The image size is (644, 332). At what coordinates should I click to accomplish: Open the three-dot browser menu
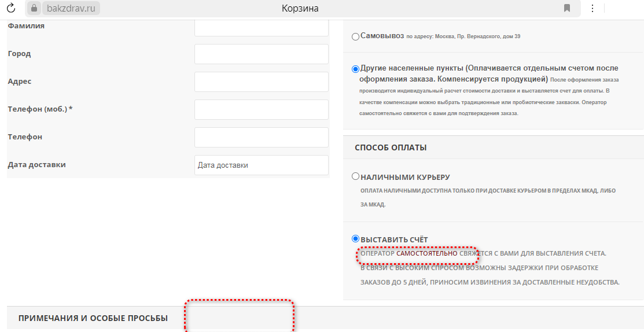pyautogui.click(x=592, y=8)
